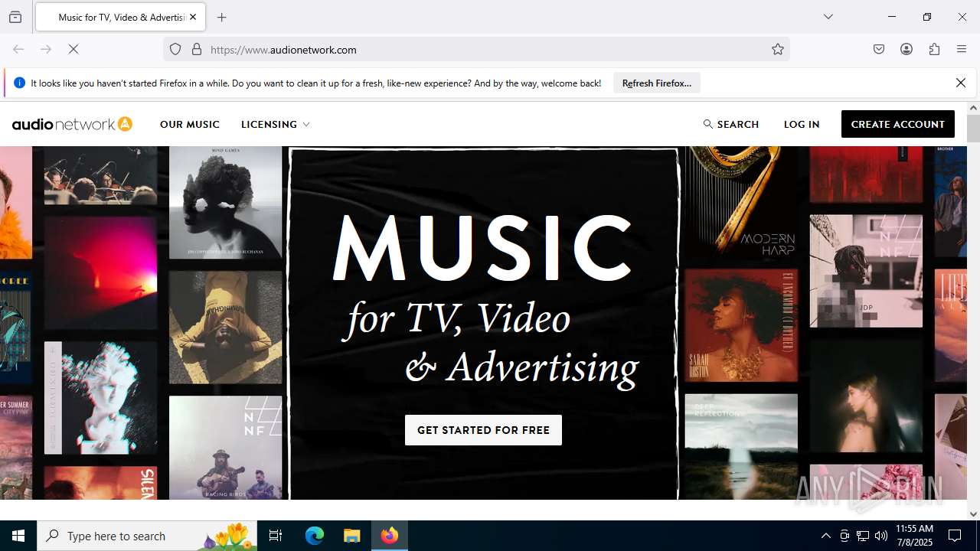Screen dimensions: 980x551
Task: Open the clock showing 11:55 AM
Action: (x=914, y=536)
